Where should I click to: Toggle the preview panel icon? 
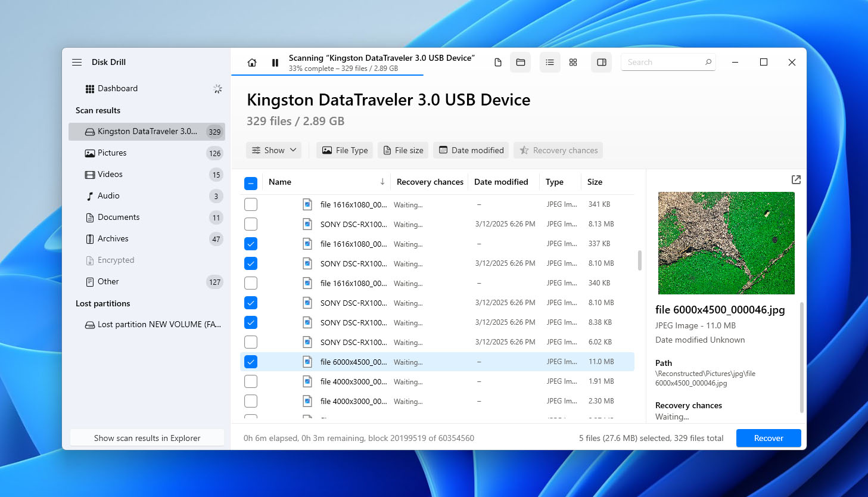point(602,62)
